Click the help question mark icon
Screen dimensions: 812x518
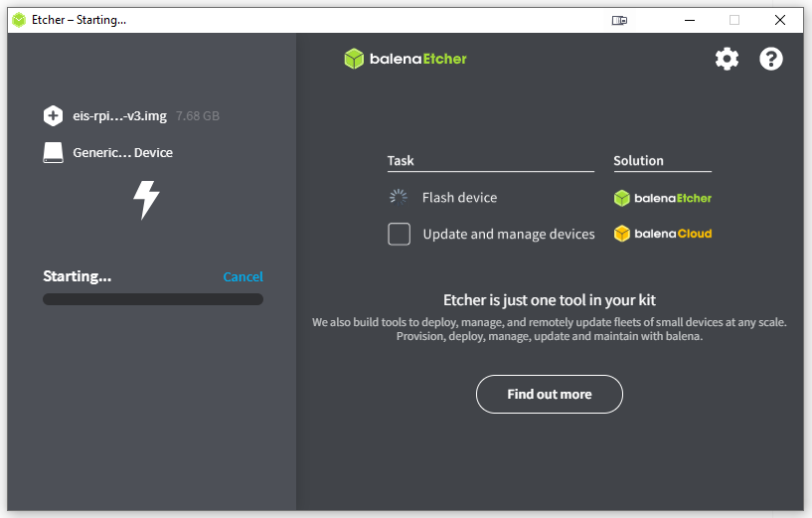771,59
